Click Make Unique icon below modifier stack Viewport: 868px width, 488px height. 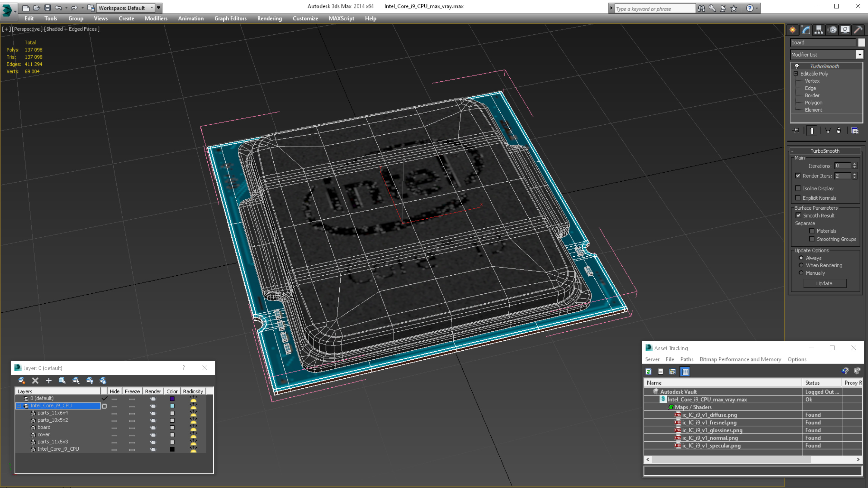[x=828, y=130]
